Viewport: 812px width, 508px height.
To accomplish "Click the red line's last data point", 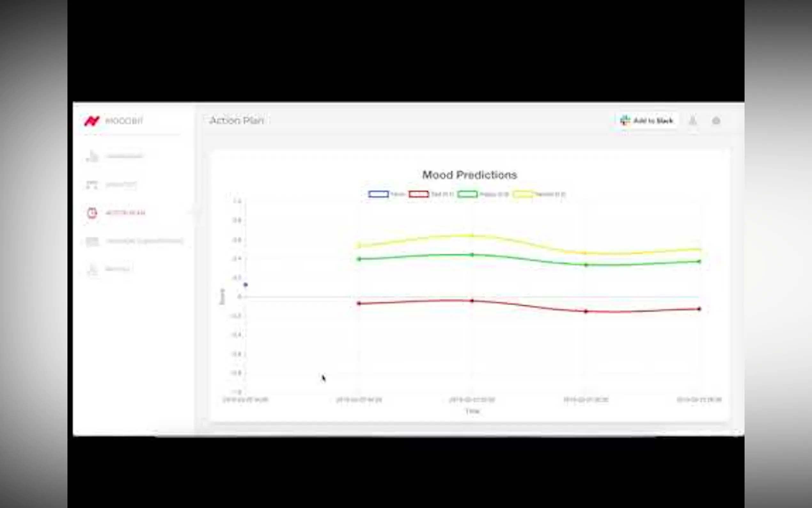I will [x=699, y=309].
